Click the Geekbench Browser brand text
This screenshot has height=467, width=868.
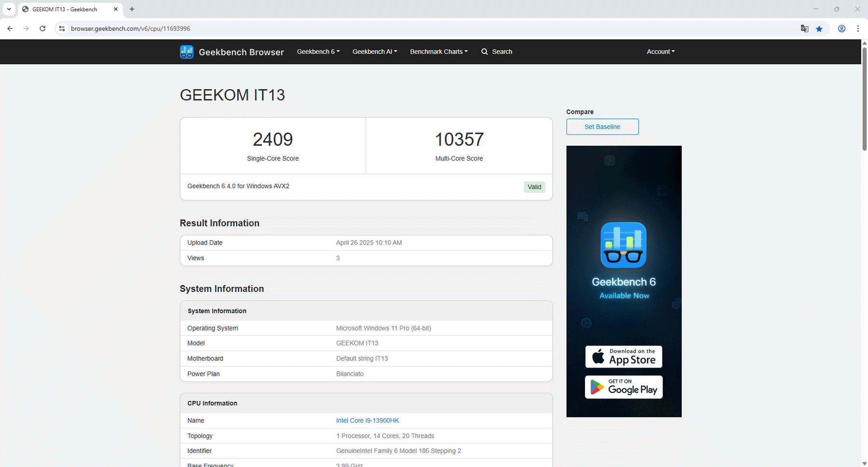tap(241, 52)
